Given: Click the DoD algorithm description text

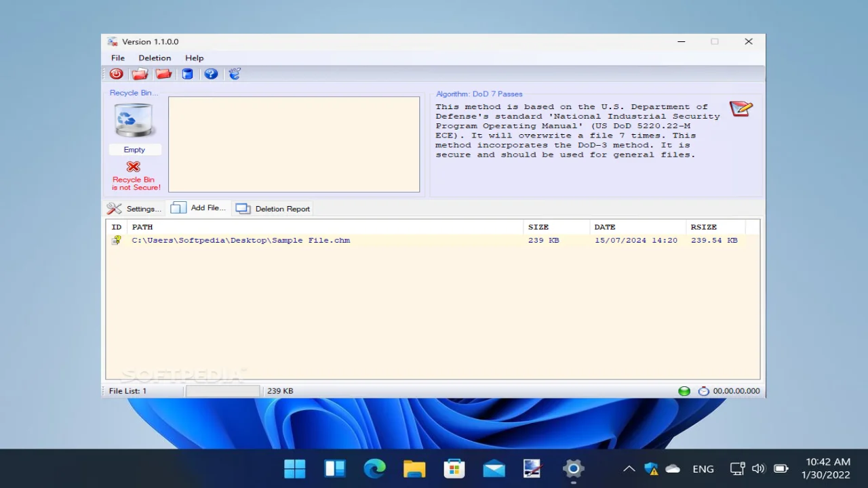Looking at the screenshot, I should click(x=578, y=131).
